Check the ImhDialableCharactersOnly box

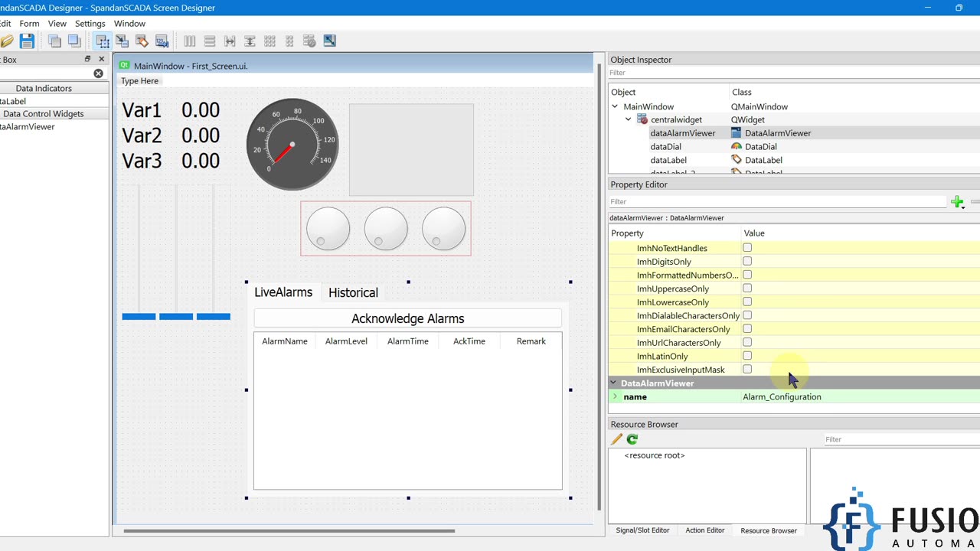coord(747,315)
